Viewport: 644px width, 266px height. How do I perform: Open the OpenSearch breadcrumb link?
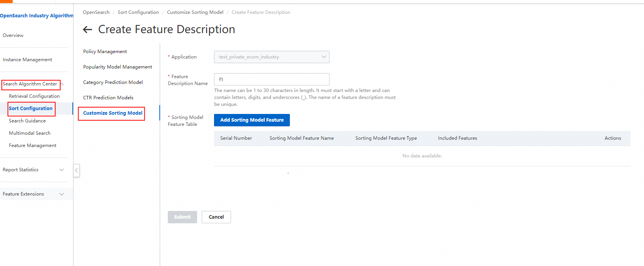coord(96,12)
